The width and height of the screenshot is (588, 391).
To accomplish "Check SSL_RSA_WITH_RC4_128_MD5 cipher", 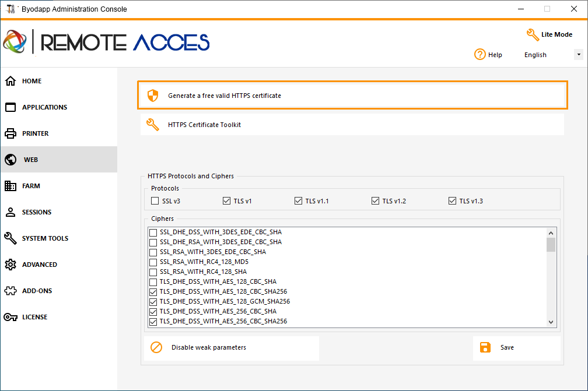I will (x=153, y=262).
